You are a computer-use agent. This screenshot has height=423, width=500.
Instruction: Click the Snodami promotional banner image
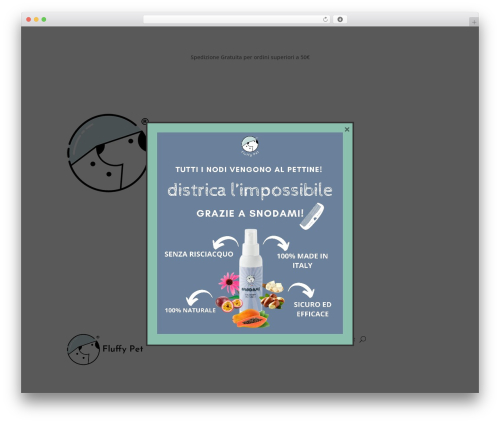[x=250, y=233]
